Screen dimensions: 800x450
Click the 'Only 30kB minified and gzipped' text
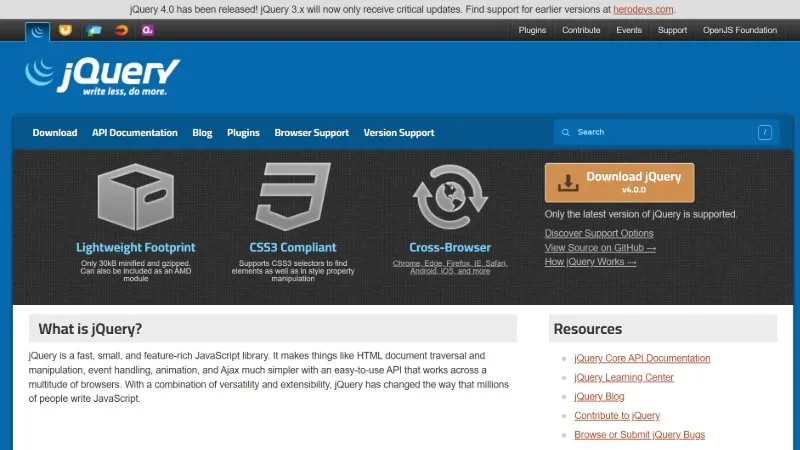click(x=136, y=271)
